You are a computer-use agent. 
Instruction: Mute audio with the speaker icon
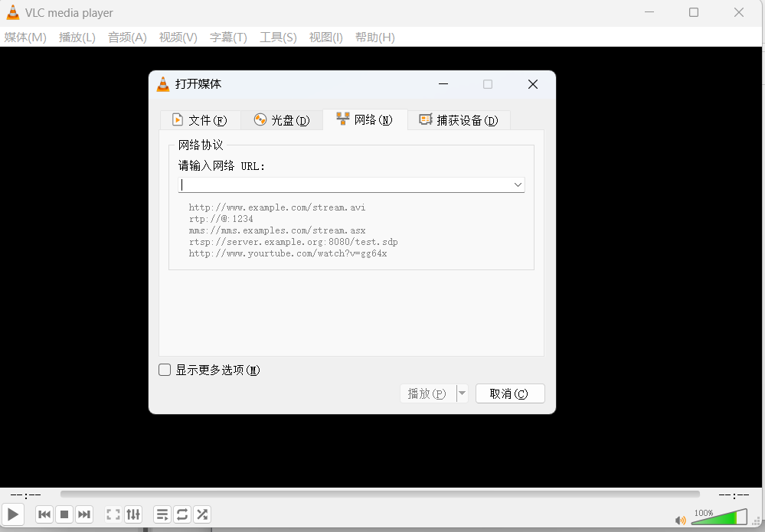[x=680, y=521]
